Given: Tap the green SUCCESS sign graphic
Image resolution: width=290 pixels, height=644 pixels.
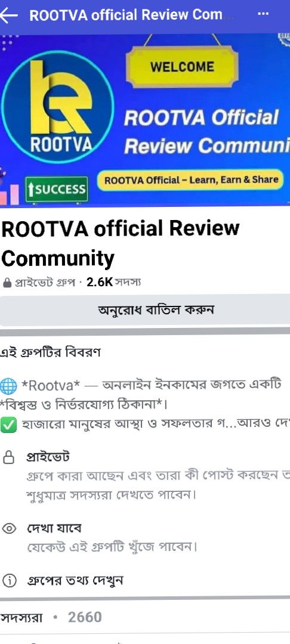Looking at the screenshot, I should tap(57, 190).
